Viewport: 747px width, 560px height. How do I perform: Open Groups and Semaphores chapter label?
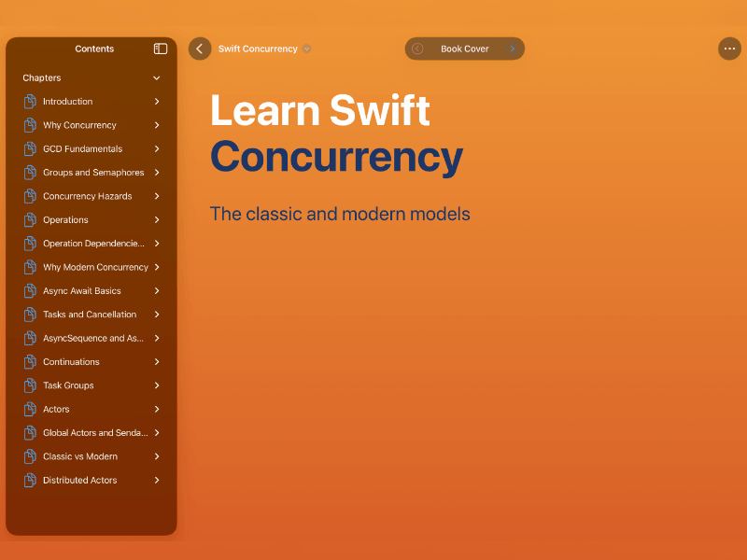coord(93,173)
